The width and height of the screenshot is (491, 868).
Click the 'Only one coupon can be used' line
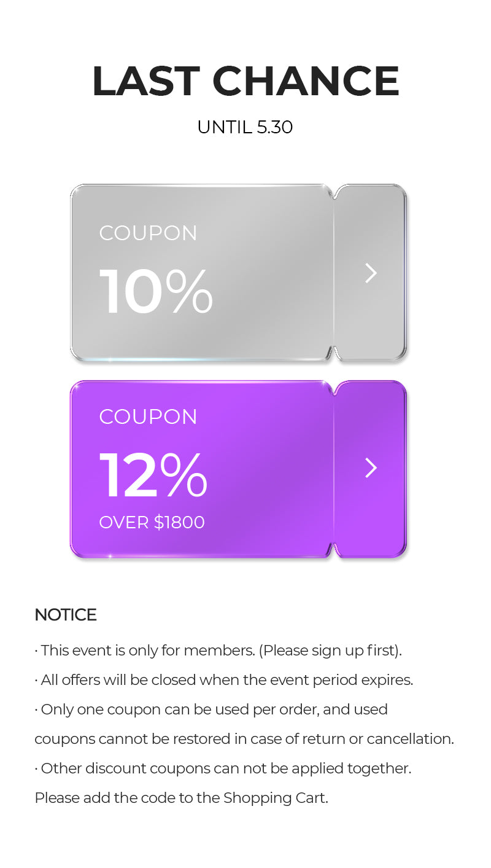tap(212, 710)
